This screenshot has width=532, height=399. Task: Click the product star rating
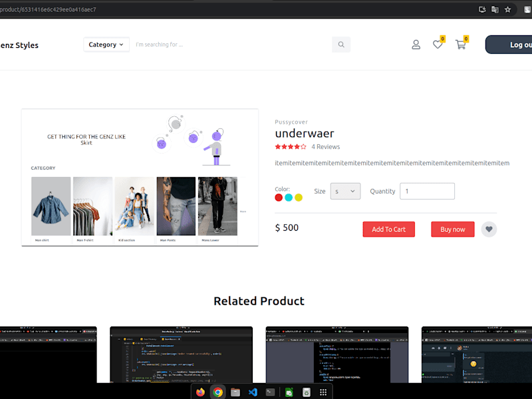click(x=291, y=147)
